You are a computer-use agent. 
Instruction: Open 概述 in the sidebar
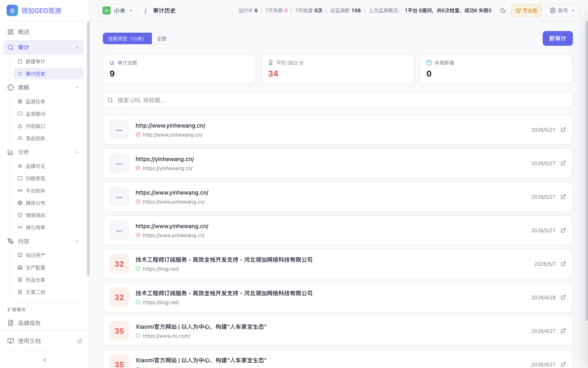43,32
